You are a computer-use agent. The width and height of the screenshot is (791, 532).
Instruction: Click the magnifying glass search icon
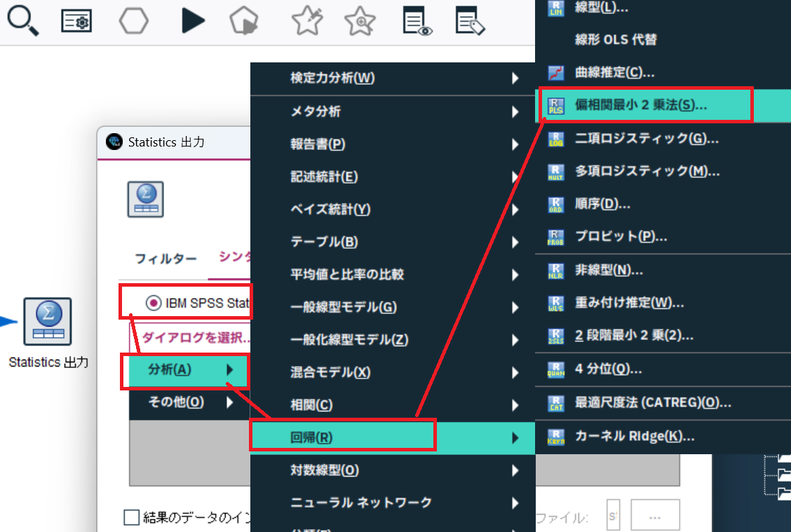[x=22, y=20]
